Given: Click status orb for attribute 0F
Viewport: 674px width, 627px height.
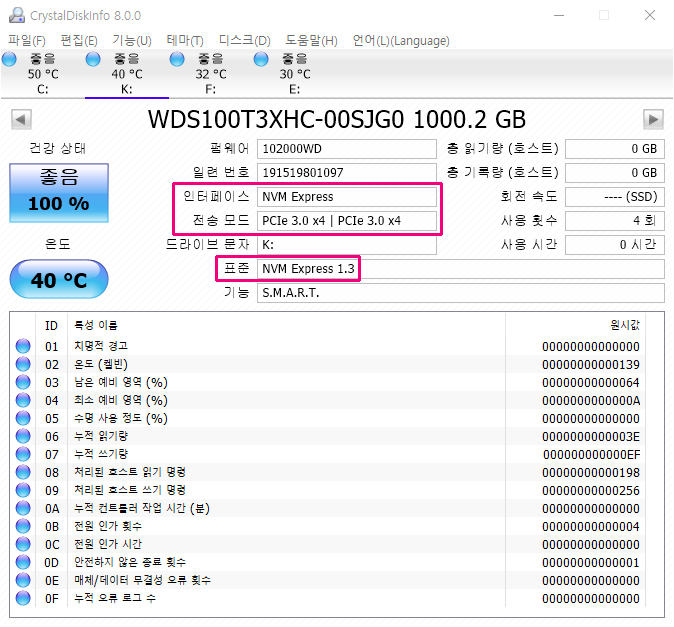Looking at the screenshot, I should point(23,598).
